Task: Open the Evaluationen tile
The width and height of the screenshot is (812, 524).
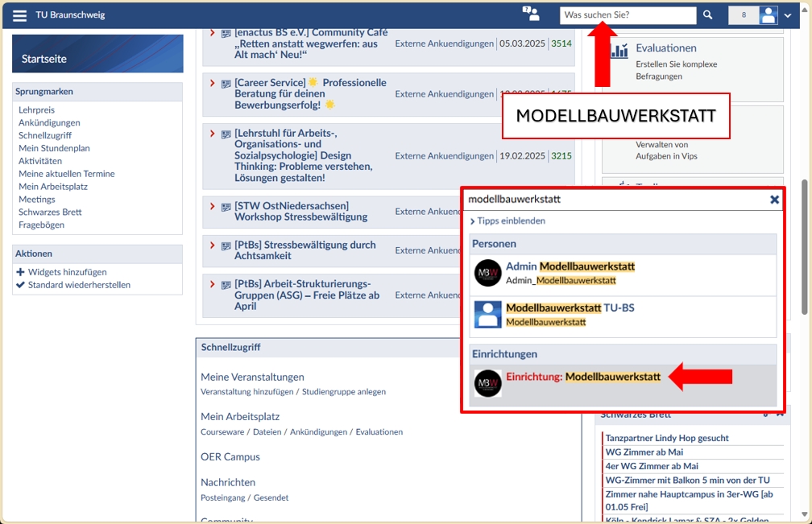Action: [693, 68]
